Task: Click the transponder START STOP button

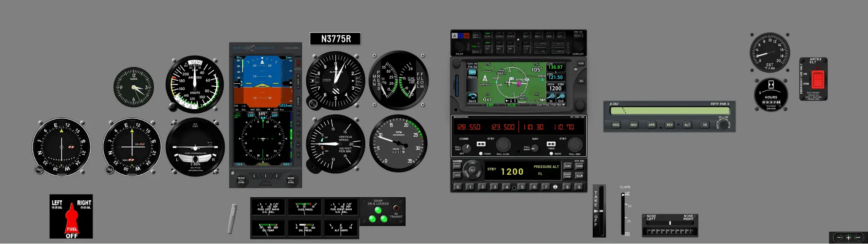Action: point(568,176)
